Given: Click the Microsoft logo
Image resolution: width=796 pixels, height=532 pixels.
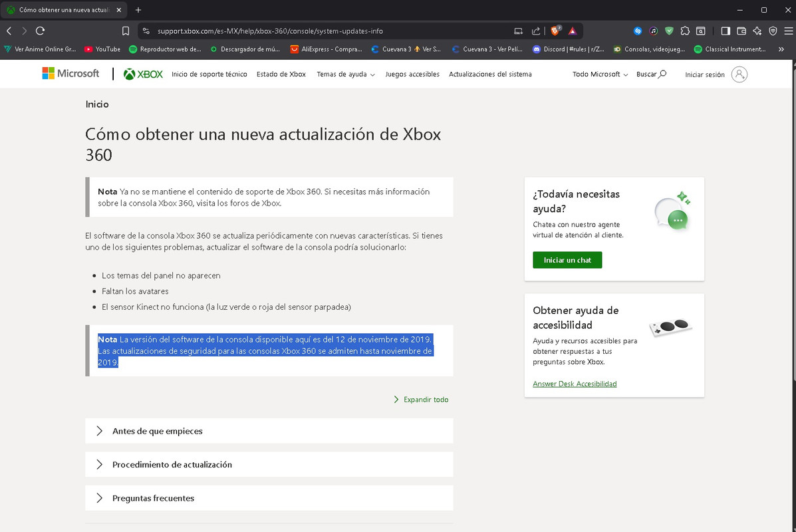Looking at the screenshot, I should click(x=70, y=74).
